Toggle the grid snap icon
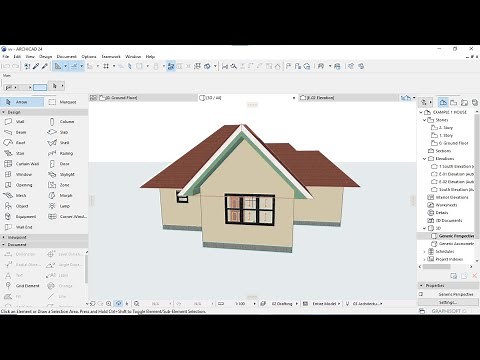Viewport: 480px width, 360px height. pos(106,66)
